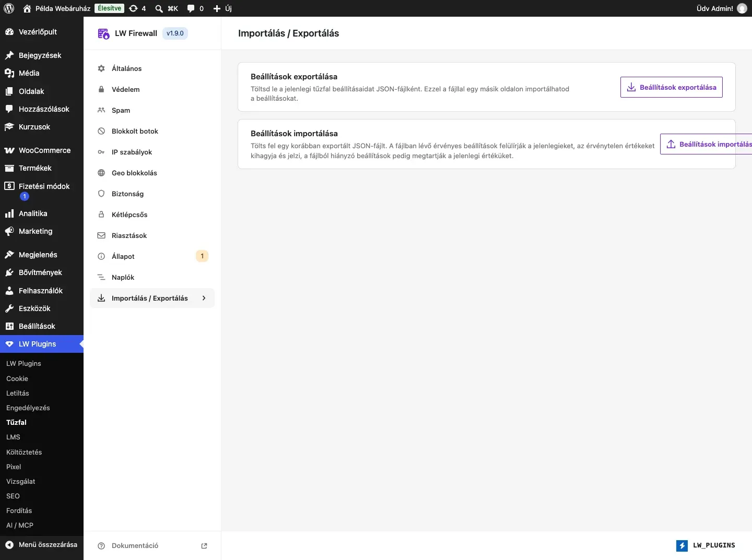The height and width of the screenshot is (560, 752).
Task: Click the Naplók list icon
Action: click(x=101, y=277)
